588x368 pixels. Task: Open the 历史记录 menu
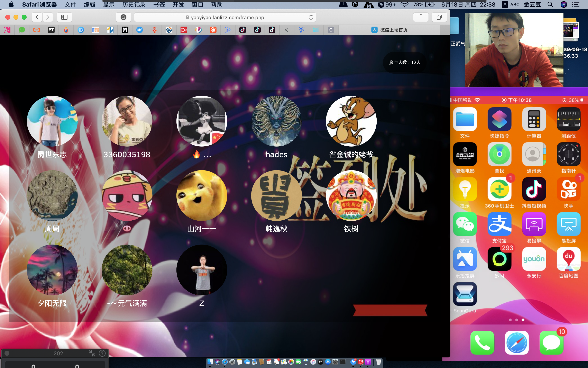tap(134, 4)
